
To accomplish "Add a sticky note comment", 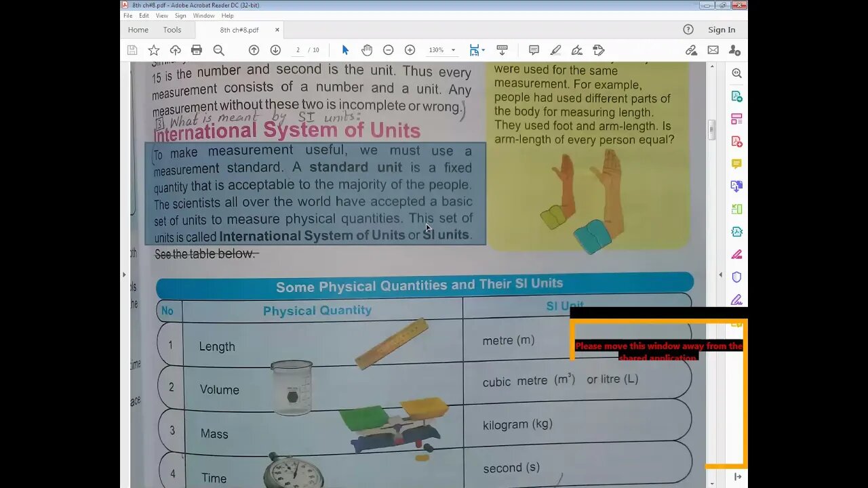I will pos(534,50).
